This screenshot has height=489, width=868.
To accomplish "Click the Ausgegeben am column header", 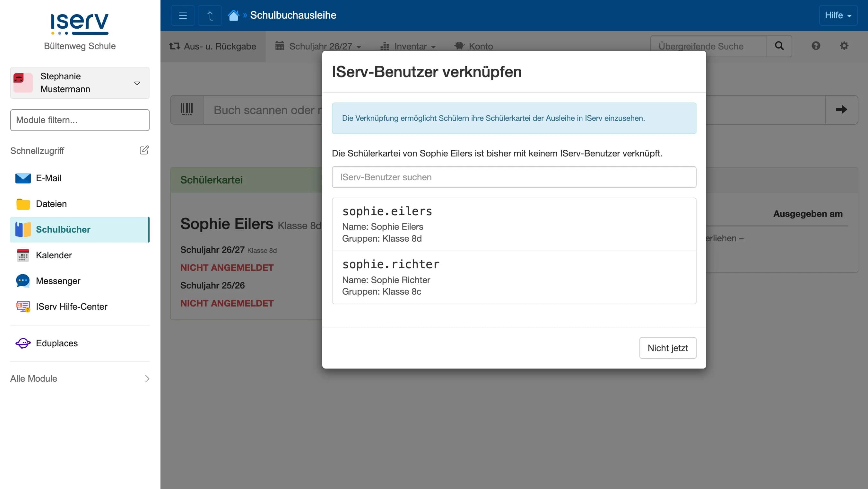I will coord(808,214).
